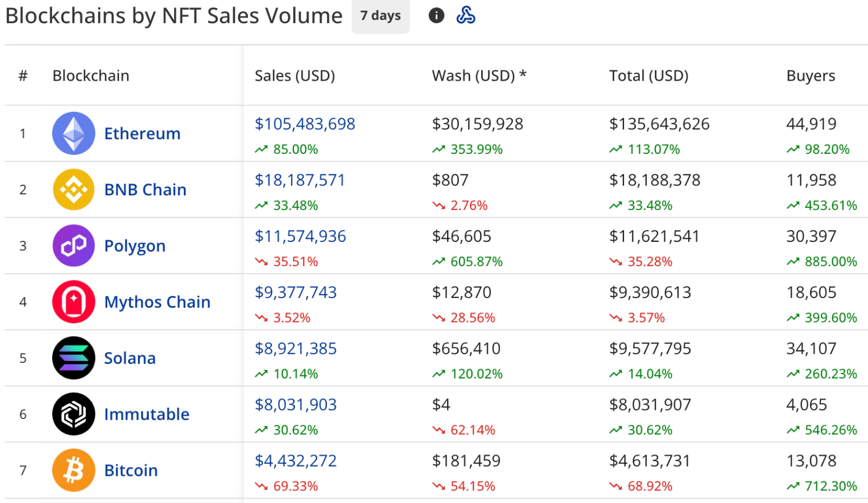868x503 pixels.
Task: Click Mythos Chain wash value $12,870
Action: (x=462, y=292)
